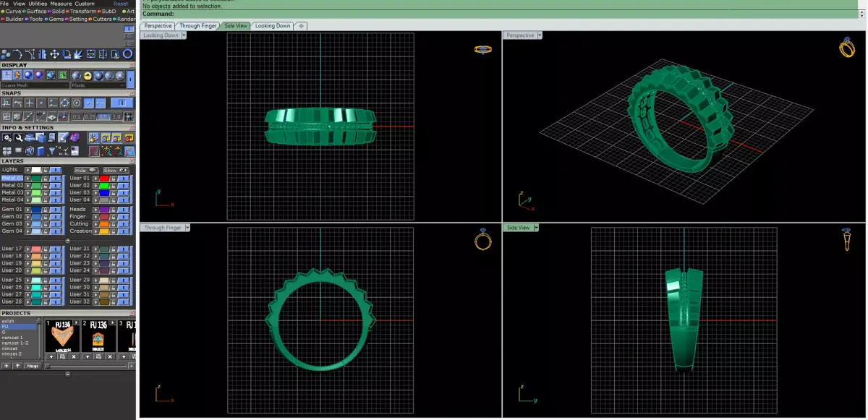This screenshot has width=868, height=420.
Task: Toggle the Lights layer on/off switch
Action: click(x=56, y=170)
